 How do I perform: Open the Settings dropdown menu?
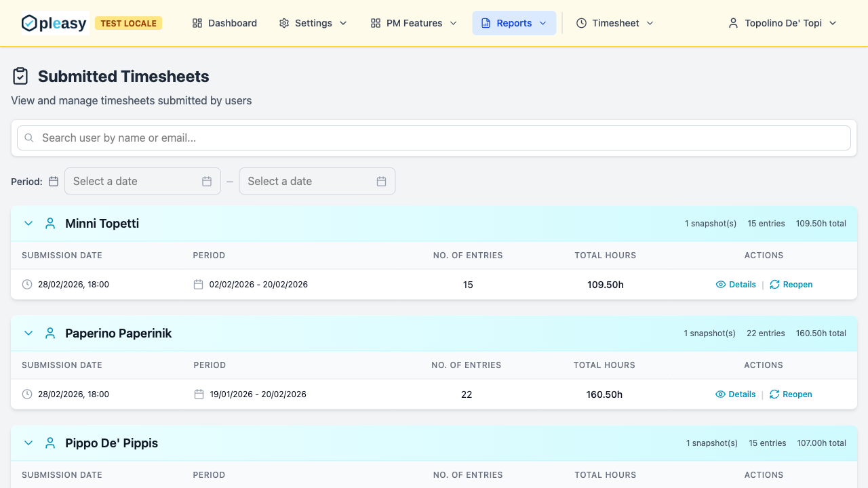pyautogui.click(x=313, y=23)
